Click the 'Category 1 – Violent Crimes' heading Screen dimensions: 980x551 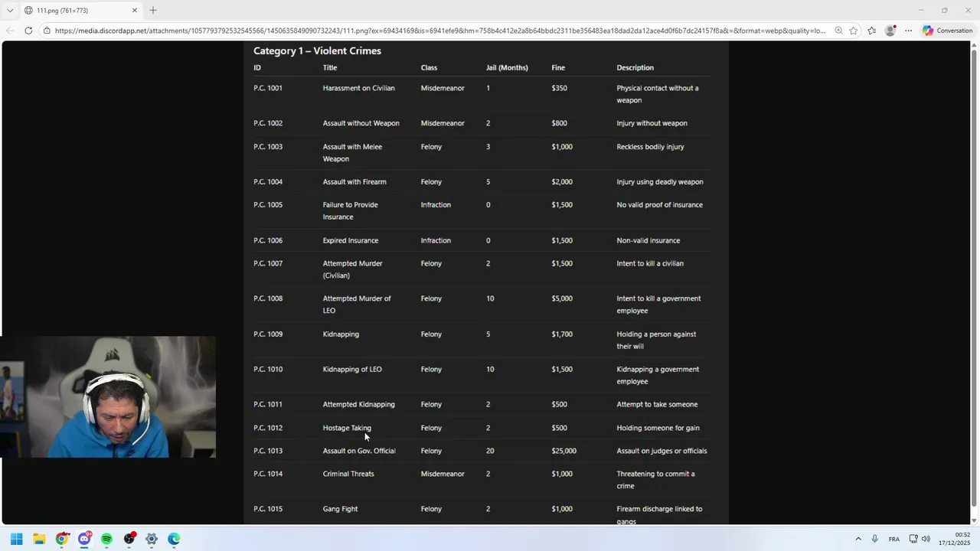317,51
